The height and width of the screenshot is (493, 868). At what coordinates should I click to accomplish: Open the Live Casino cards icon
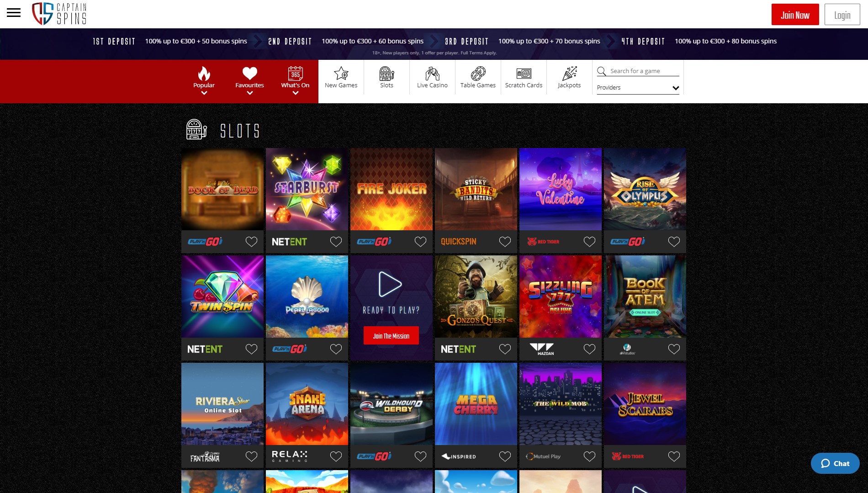pyautogui.click(x=432, y=73)
